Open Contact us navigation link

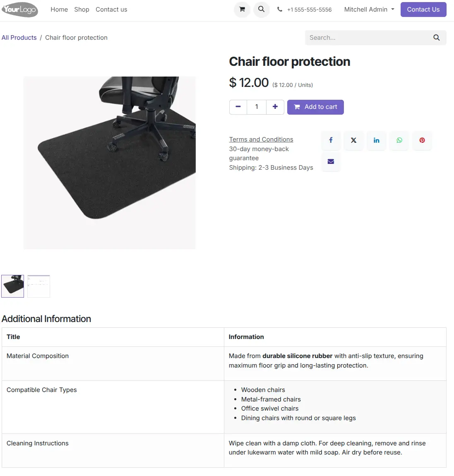pos(111,10)
